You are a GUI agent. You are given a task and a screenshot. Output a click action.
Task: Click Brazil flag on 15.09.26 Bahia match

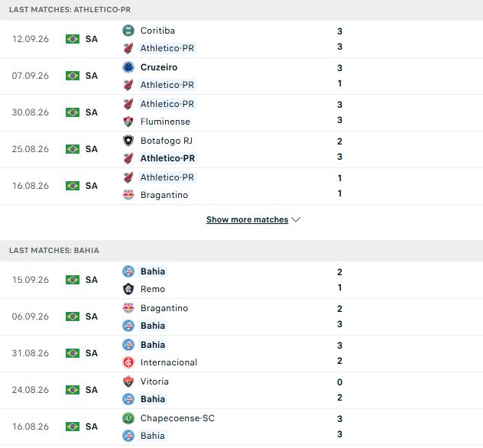(73, 280)
